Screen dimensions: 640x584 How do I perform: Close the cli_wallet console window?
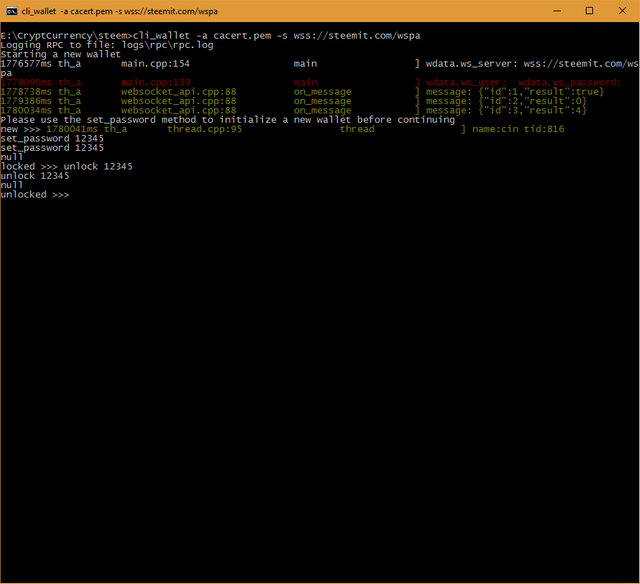[622, 11]
